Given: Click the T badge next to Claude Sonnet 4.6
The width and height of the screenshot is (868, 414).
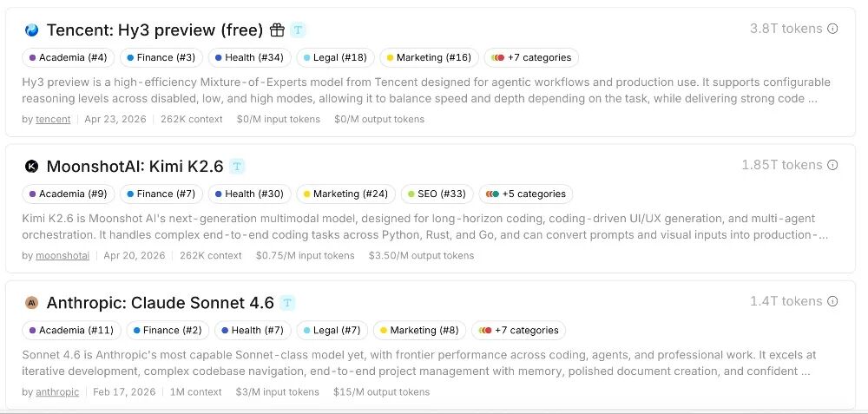Looking at the screenshot, I should pyautogui.click(x=286, y=303).
